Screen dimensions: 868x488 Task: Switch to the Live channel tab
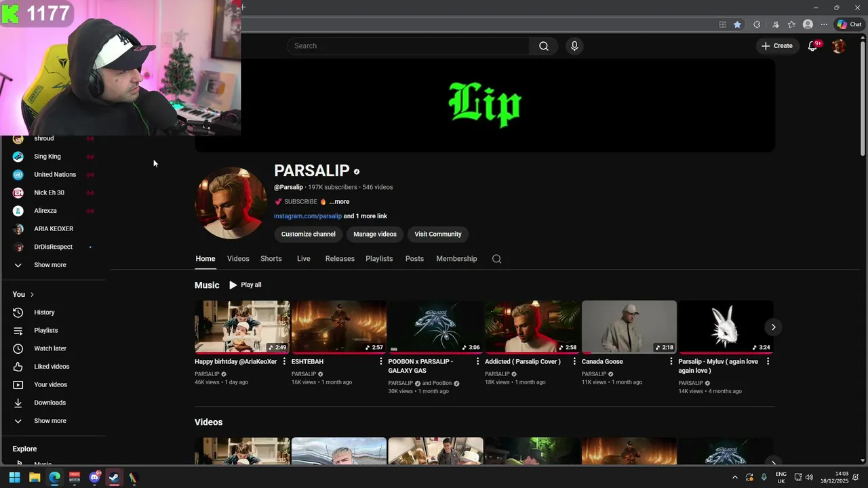tap(304, 259)
